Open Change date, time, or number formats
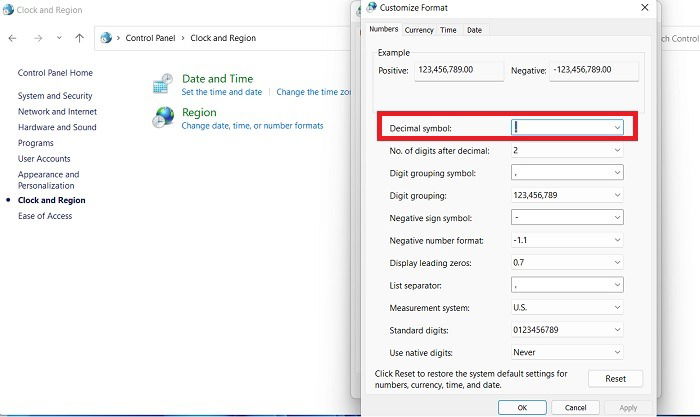700x417 pixels. coord(252,126)
